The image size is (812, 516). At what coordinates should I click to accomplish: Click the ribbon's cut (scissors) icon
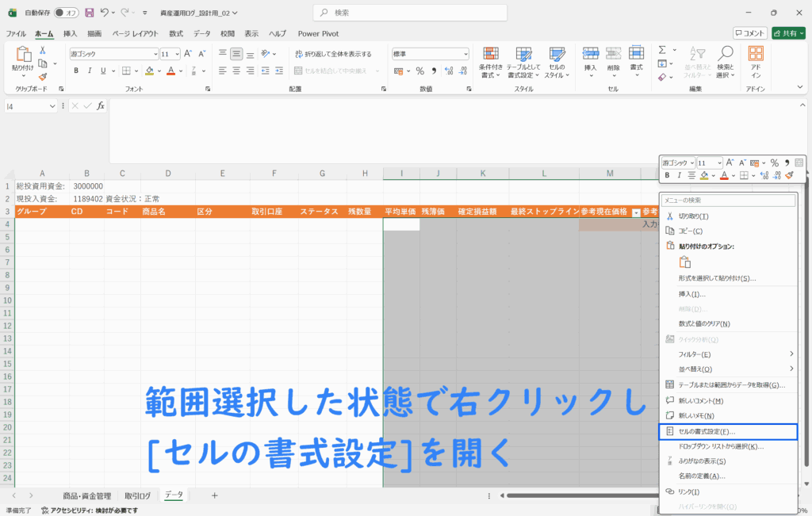coord(43,50)
